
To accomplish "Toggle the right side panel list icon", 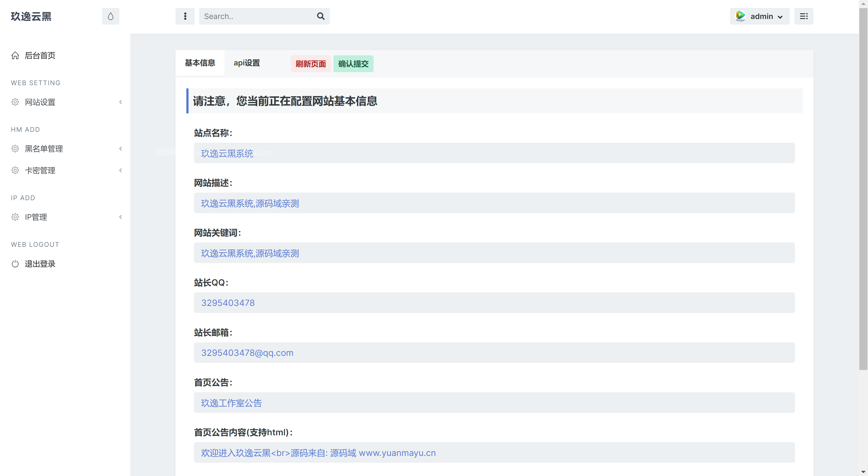I will click(804, 16).
